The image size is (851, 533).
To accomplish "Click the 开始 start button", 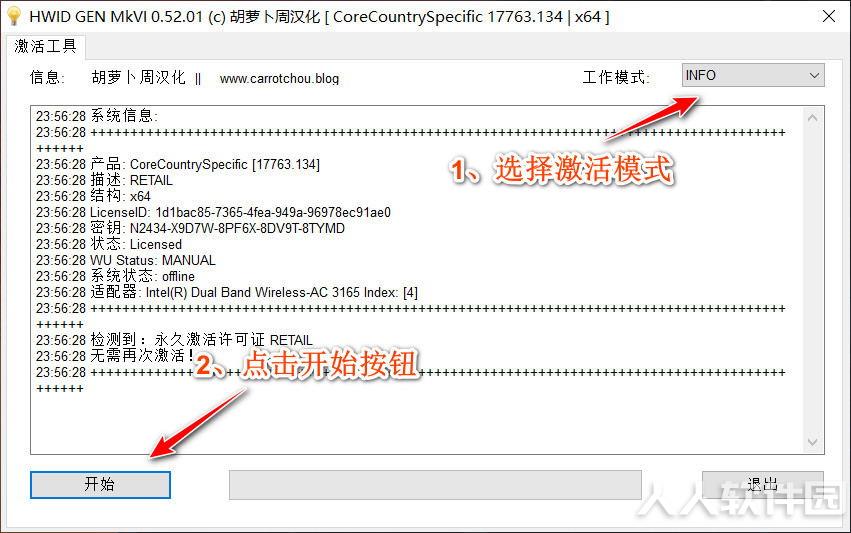I will [100, 484].
